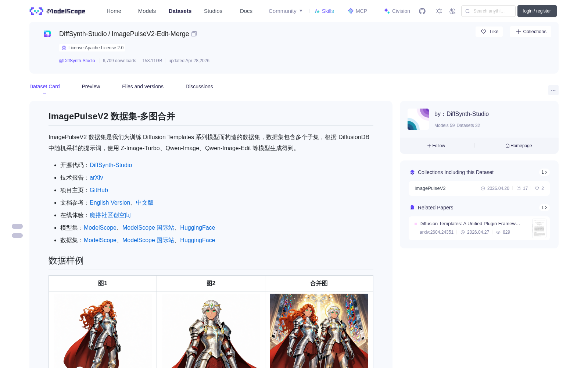This screenshot has width=588, height=368.
Task: Open 数据集 HuggingFace link
Action: point(197,240)
